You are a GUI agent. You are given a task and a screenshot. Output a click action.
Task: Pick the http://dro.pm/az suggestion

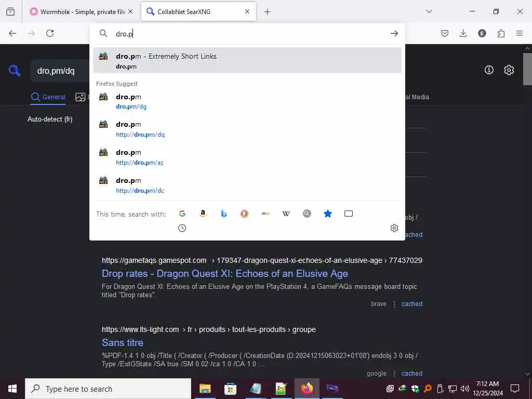(x=247, y=157)
